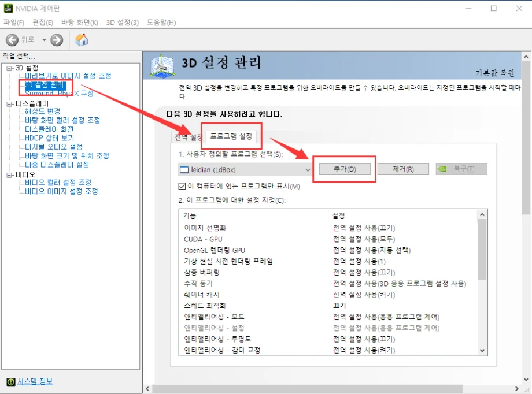Select 스레드 최적화 row
This screenshot has width=532, height=394.
coord(328,306)
